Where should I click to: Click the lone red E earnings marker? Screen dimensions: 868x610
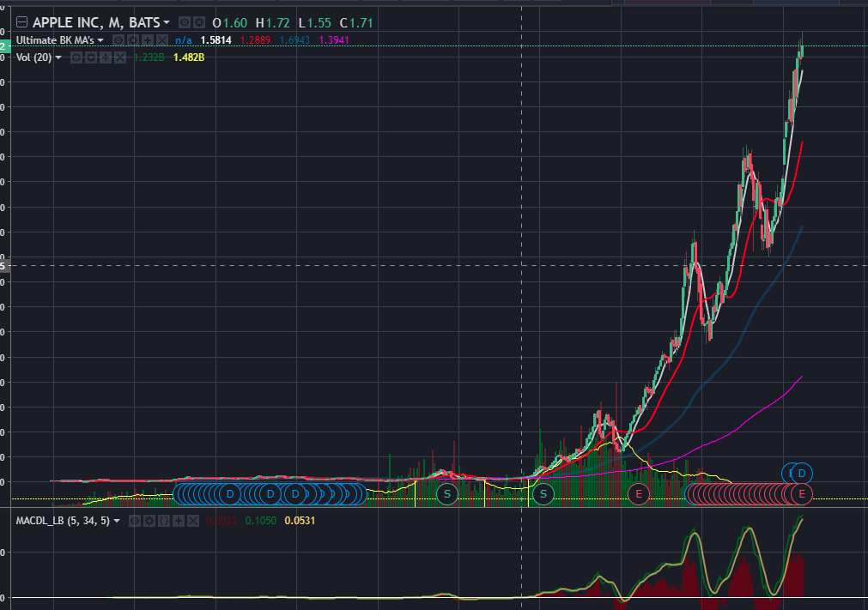click(639, 494)
